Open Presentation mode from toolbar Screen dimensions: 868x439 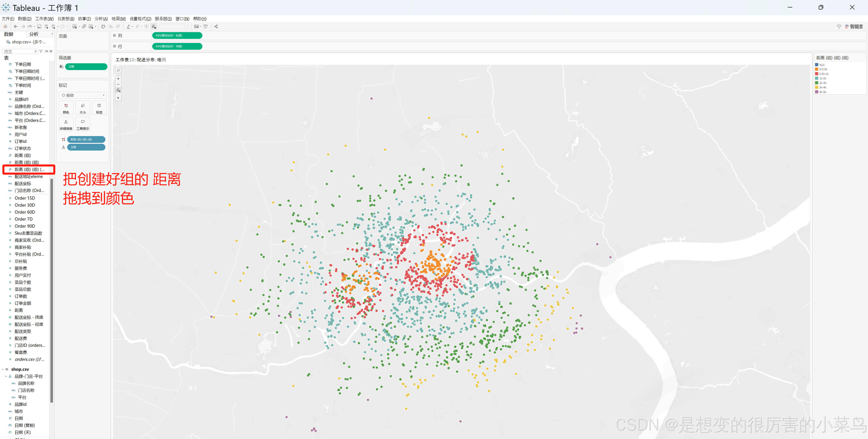[206, 27]
